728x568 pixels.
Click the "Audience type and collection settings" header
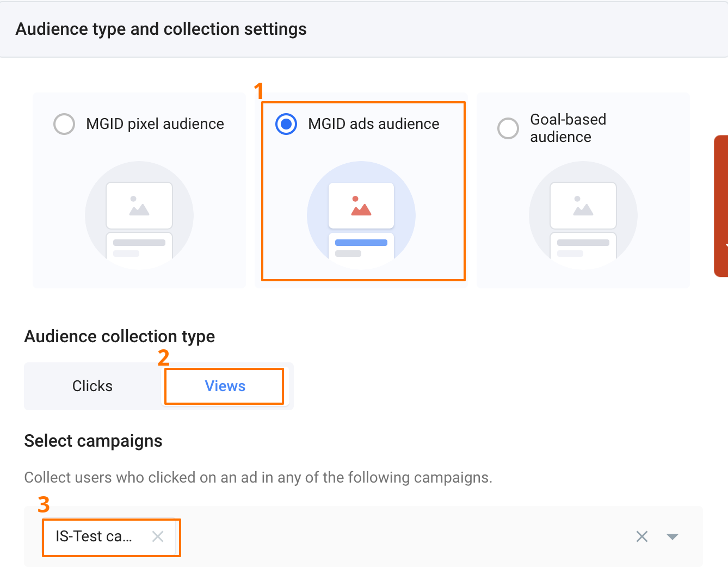click(161, 29)
